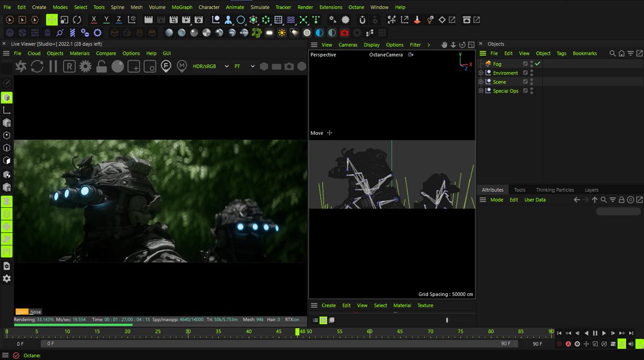Open Octane settings gear in Live Viewer

point(85,67)
